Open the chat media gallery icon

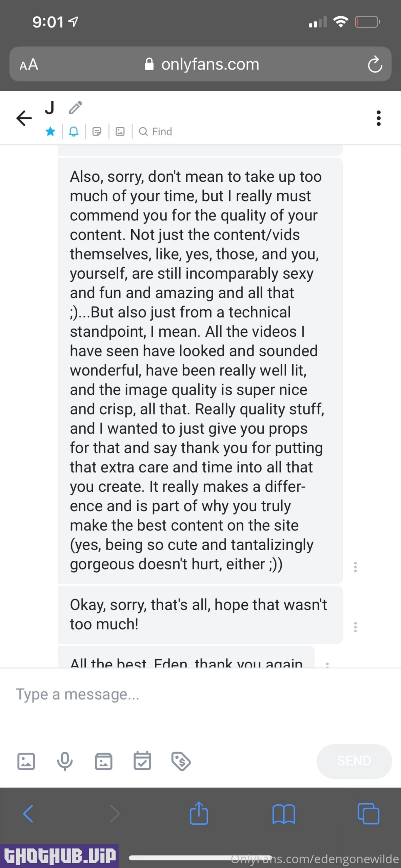[x=120, y=131]
